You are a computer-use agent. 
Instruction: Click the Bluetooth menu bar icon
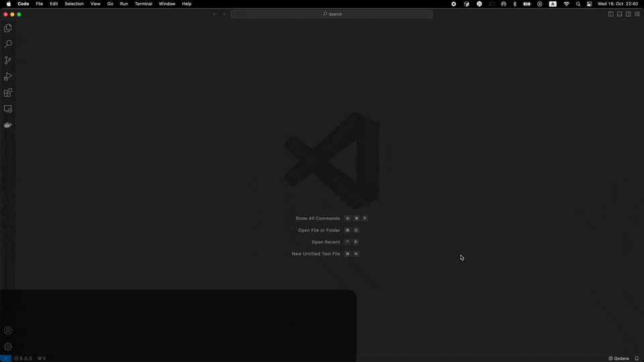515,4
